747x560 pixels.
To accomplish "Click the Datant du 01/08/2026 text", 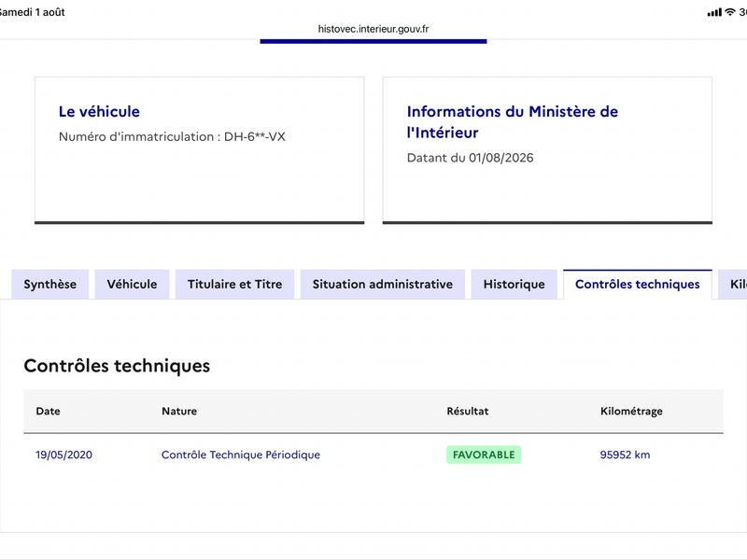I will click(x=471, y=158).
